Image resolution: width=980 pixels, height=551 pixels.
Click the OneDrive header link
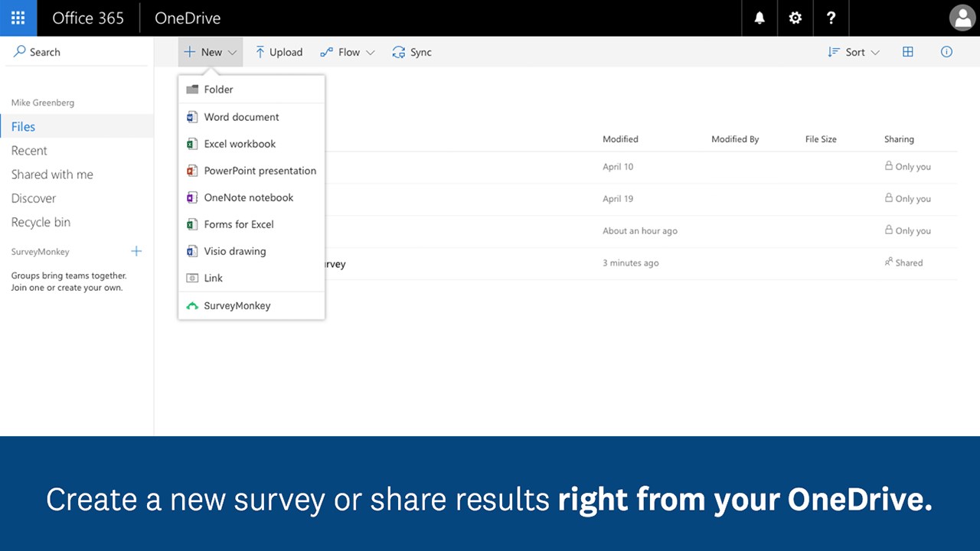point(188,18)
